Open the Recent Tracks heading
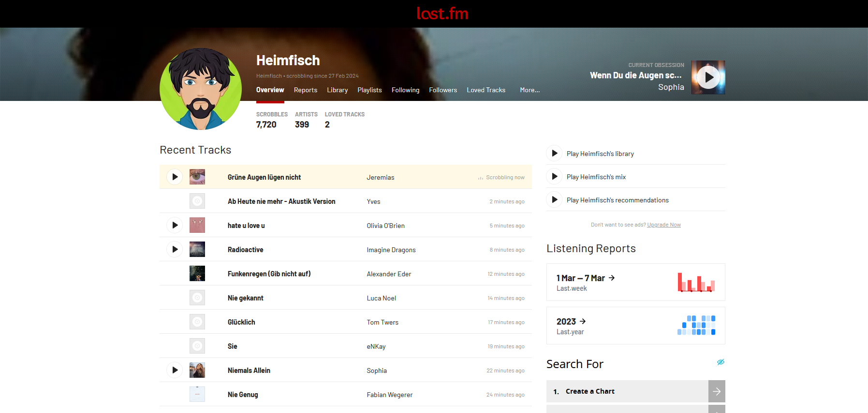Viewport: 868px width, 413px height. (195, 150)
